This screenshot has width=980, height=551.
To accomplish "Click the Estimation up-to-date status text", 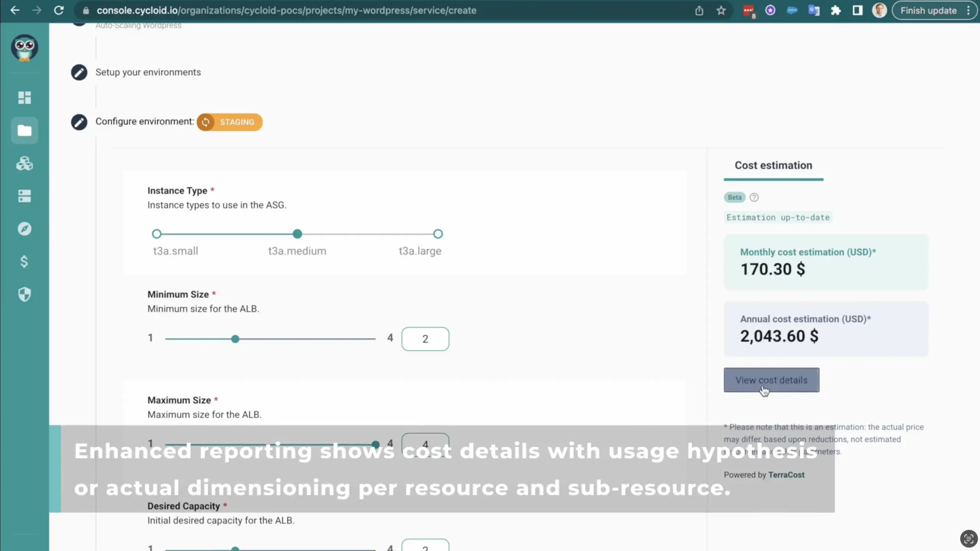I will click(778, 217).
